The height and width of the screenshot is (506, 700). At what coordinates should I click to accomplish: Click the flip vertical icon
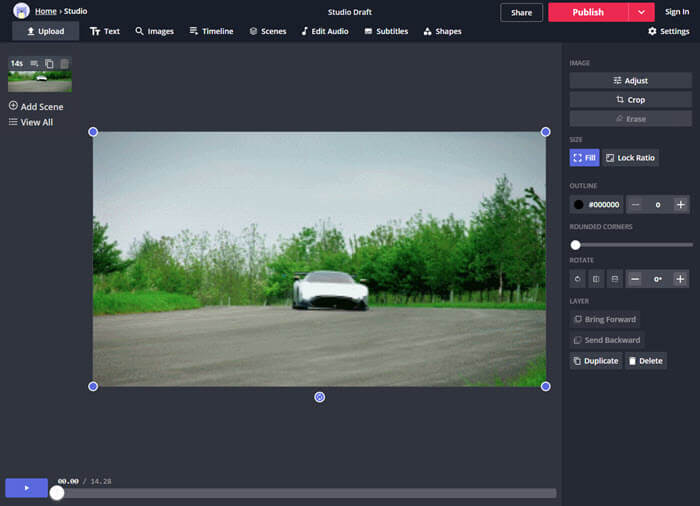pos(614,279)
